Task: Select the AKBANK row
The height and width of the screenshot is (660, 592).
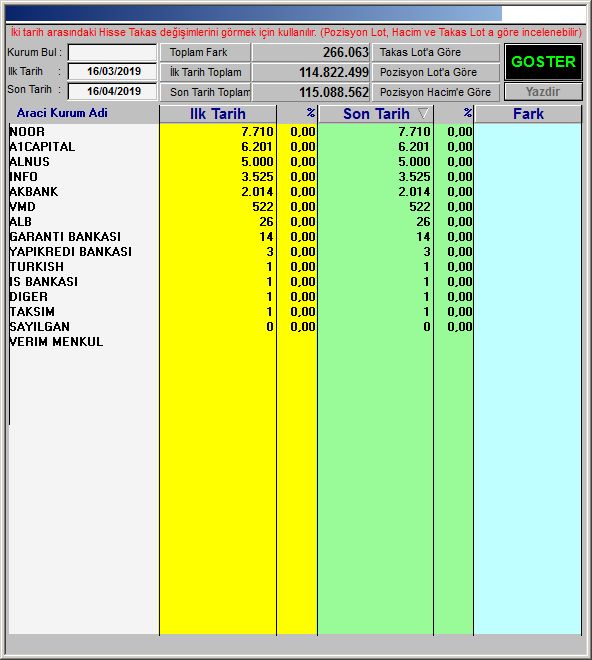Action: (x=295, y=192)
